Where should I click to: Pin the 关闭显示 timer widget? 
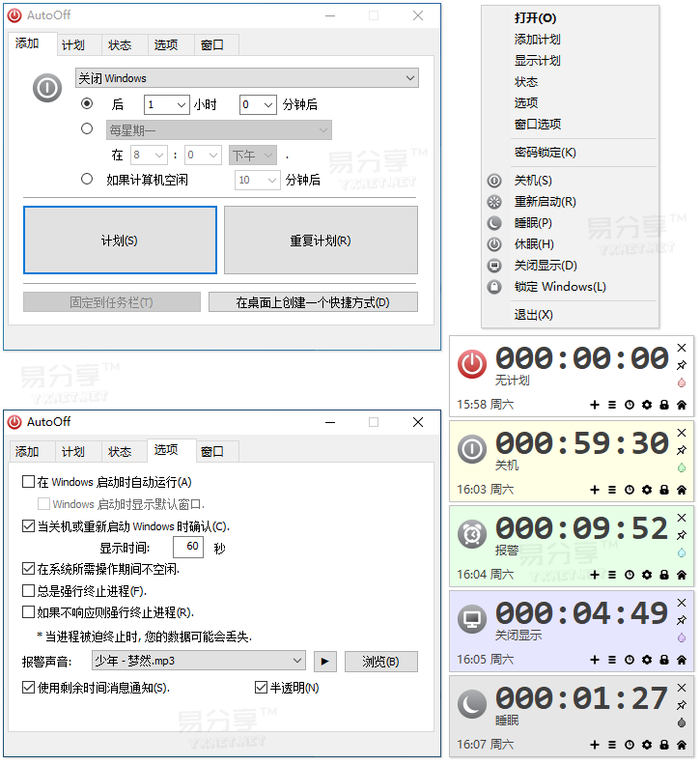coord(682,620)
